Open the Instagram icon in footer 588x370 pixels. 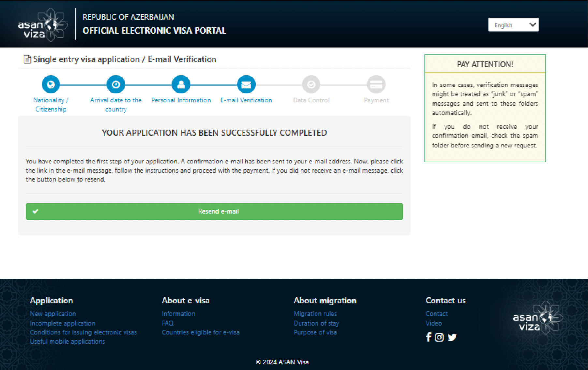click(x=439, y=337)
